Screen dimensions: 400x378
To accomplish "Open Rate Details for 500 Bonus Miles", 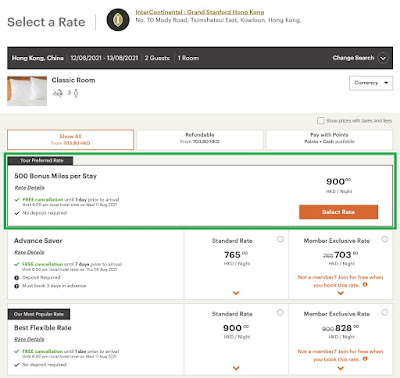I will (x=29, y=188).
